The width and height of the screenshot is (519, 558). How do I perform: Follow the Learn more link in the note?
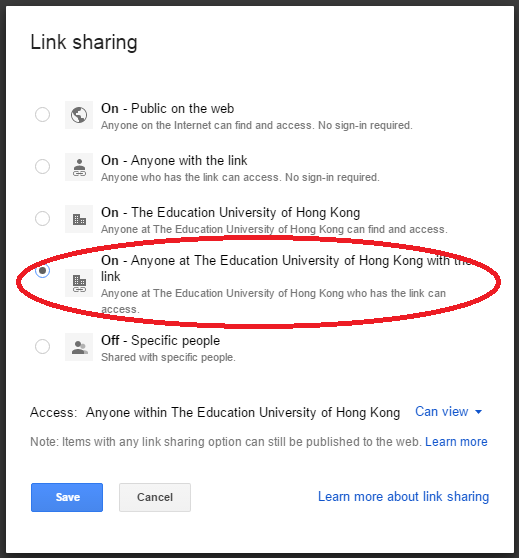(x=456, y=442)
